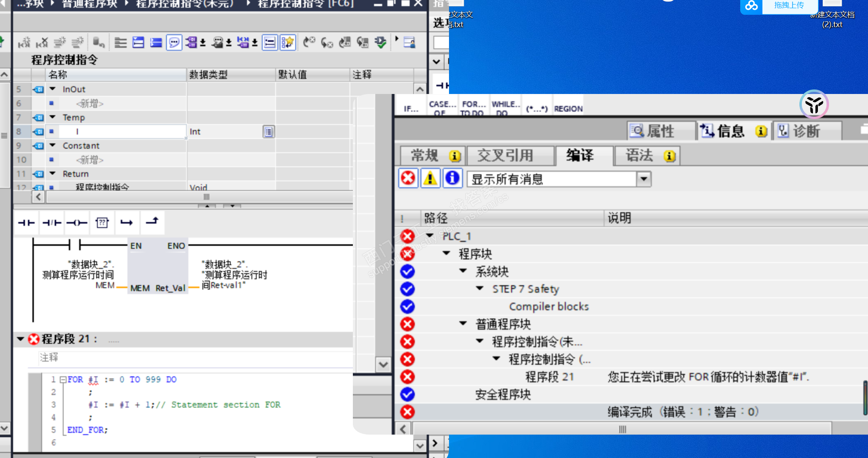Click the close branch icon
Image resolution: width=868 pixels, height=458 pixels.
click(152, 222)
